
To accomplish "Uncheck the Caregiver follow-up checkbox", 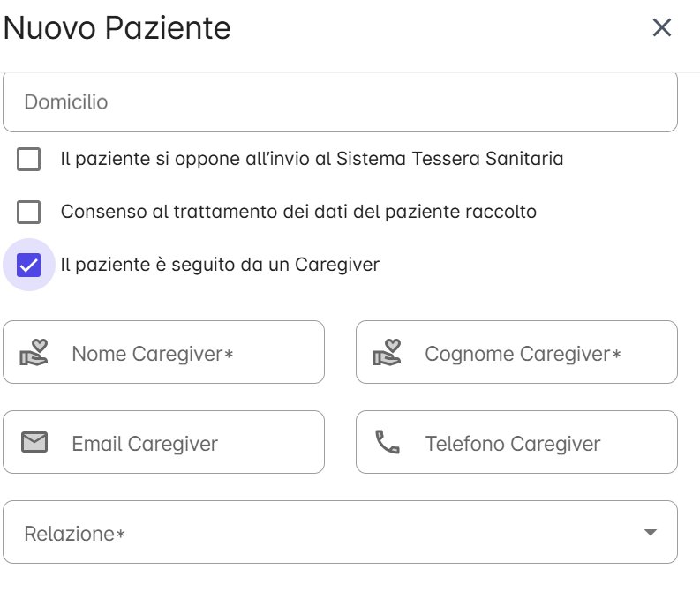I will click(x=28, y=265).
